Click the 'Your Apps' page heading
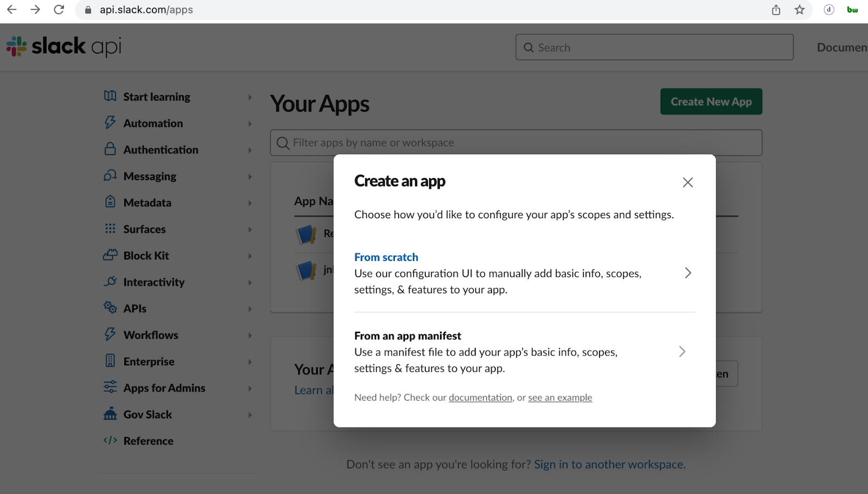 320,104
